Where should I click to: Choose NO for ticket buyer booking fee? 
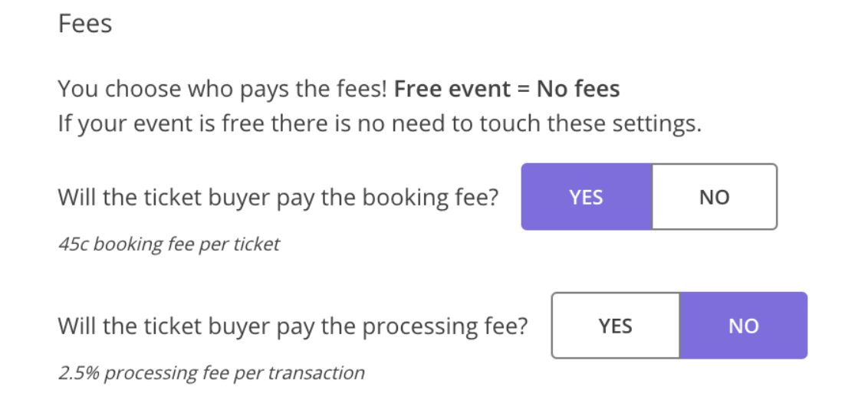pos(714,197)
